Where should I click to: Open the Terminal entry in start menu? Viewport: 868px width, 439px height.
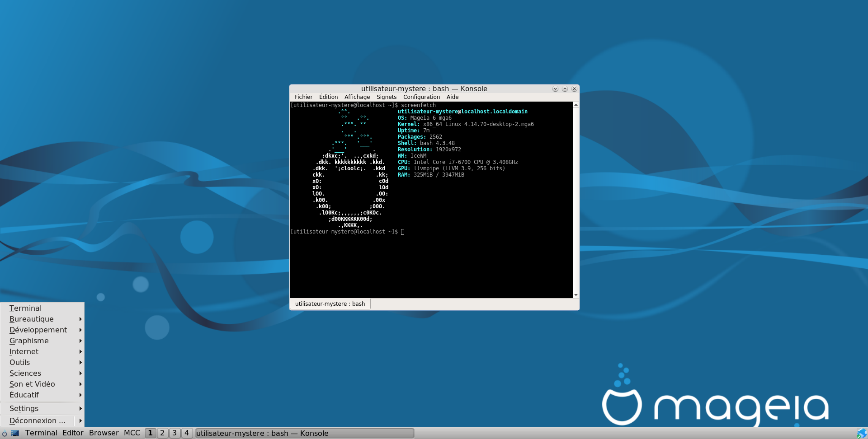[42, 308]
